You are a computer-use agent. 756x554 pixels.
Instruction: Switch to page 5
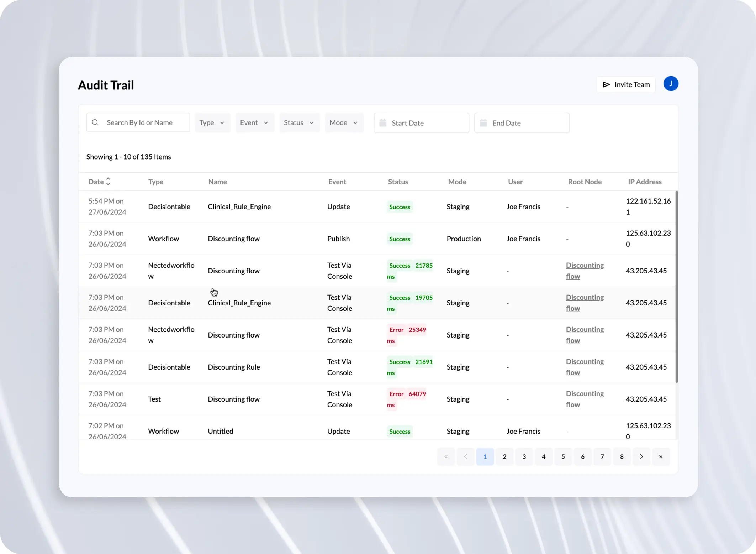pos(563,456)
